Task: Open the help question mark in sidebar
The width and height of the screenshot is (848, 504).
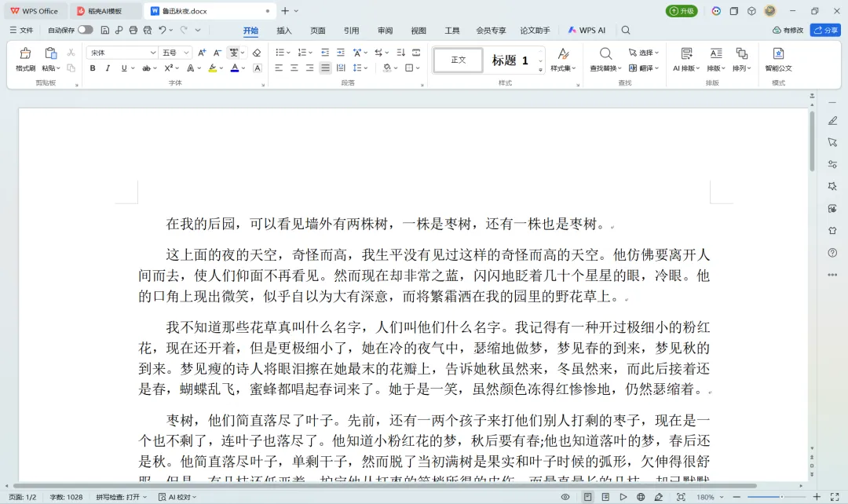Action: (832, 253)
